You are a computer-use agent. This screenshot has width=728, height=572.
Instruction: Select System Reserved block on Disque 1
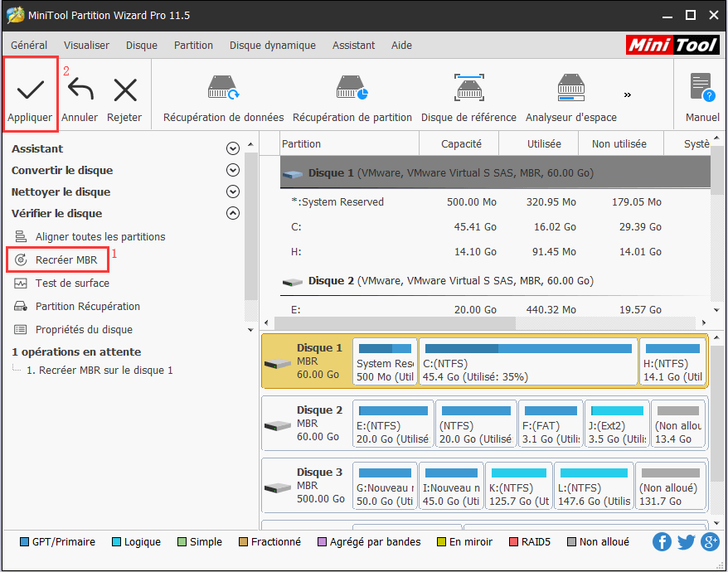click(385, 361)
